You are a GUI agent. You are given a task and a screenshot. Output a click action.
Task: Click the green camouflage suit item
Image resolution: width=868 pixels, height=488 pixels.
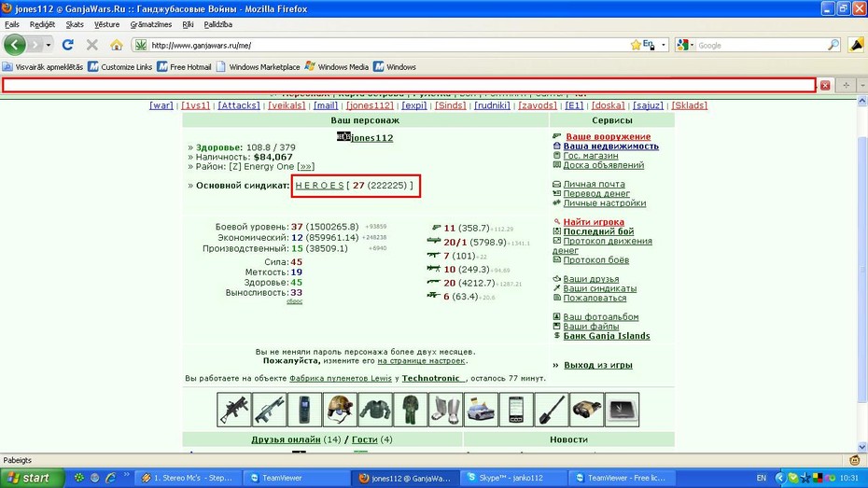point(410,410)
